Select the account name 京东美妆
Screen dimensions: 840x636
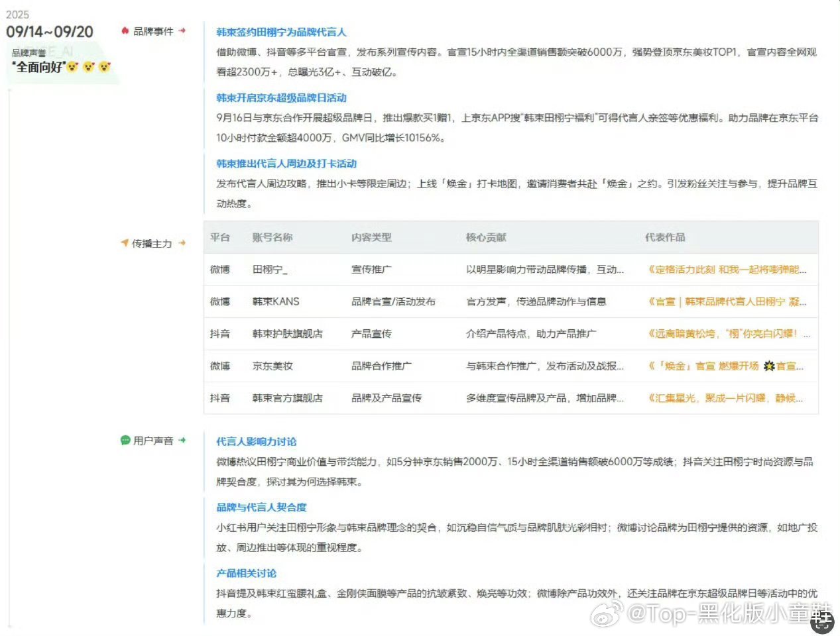pyautogui.click(x=272, y=366)
